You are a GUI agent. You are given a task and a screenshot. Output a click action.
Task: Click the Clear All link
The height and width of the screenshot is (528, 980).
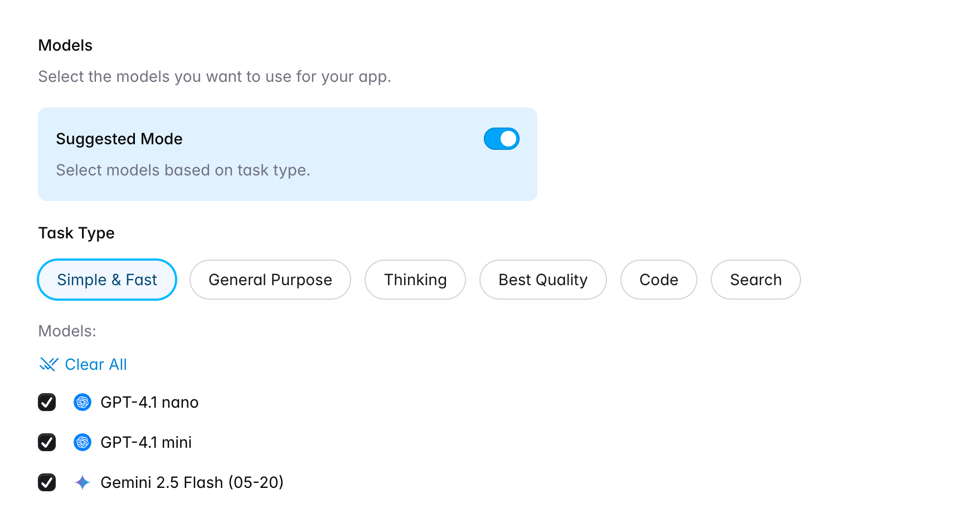pos(96,364)
